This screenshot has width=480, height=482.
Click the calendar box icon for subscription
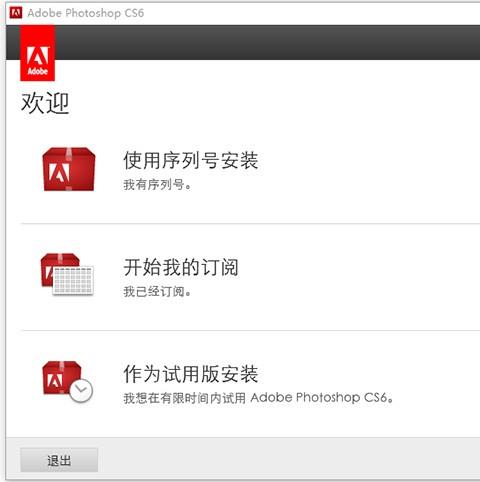(67, 274)
